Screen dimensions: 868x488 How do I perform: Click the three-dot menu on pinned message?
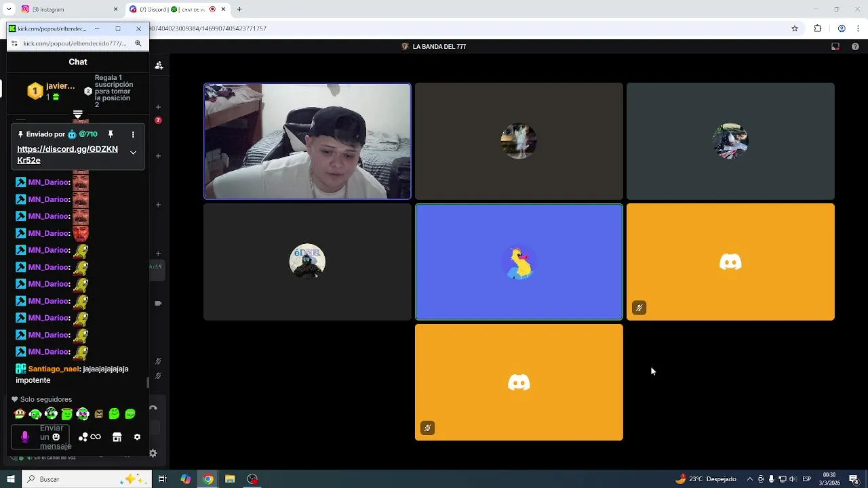[133, 134]
